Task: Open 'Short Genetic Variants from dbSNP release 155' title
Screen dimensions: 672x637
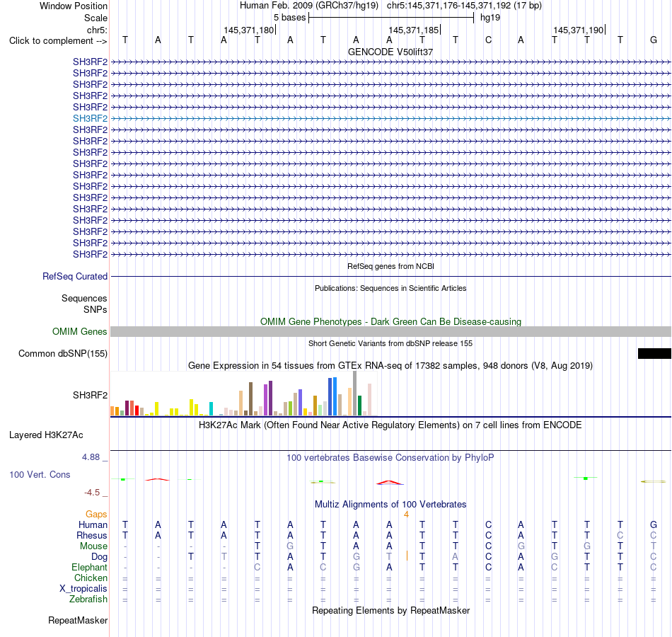Action: [390, 343]
